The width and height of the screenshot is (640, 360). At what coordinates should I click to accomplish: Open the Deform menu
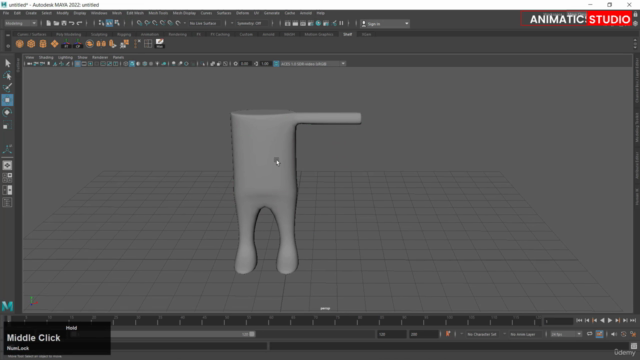coord(242,13)
